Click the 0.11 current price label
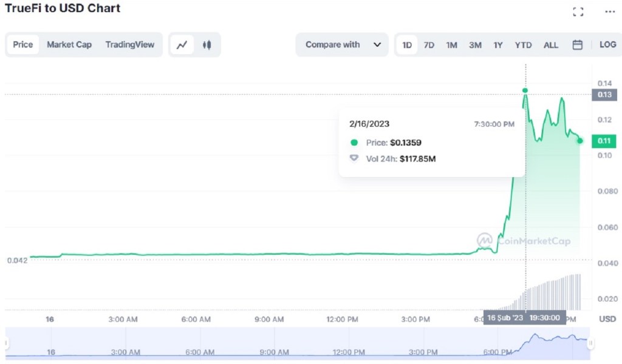622x364 pixels. 604,141
